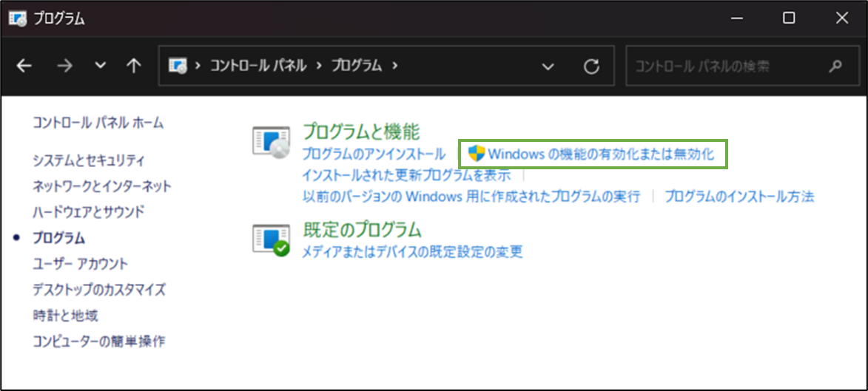
Task: Open ネットワークとインターネット in the sidebar
Action: pos(102,186)
